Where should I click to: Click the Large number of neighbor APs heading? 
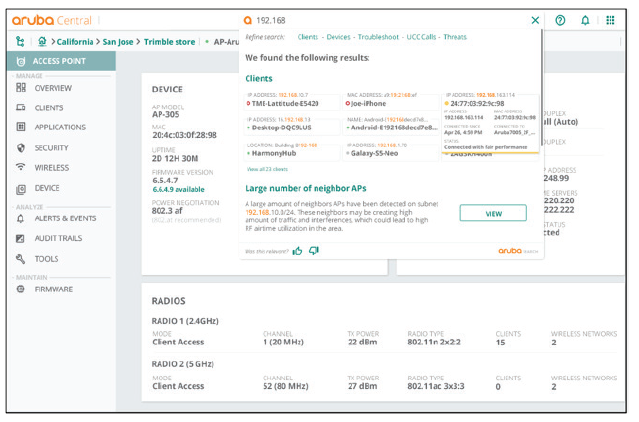(x=306, y=189)
